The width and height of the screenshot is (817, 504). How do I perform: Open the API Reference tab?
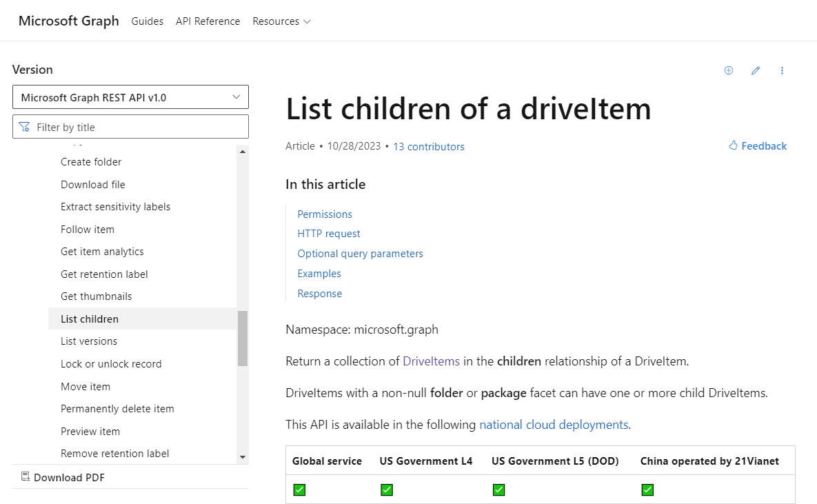click(x=208, y=21)
